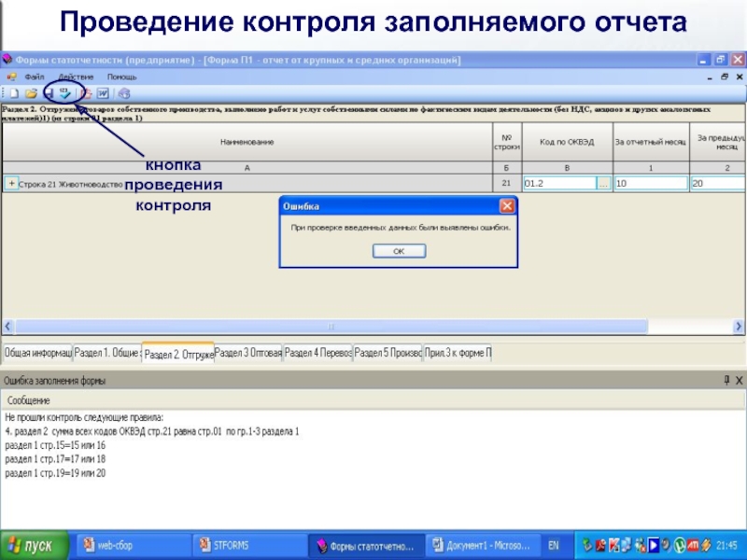Open the Действие menu
747x560 pixels.
point(76,77)
